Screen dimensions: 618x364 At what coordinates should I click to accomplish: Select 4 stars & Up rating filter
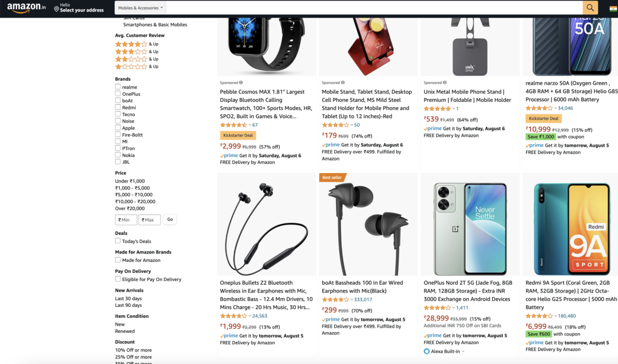point(136,44)
